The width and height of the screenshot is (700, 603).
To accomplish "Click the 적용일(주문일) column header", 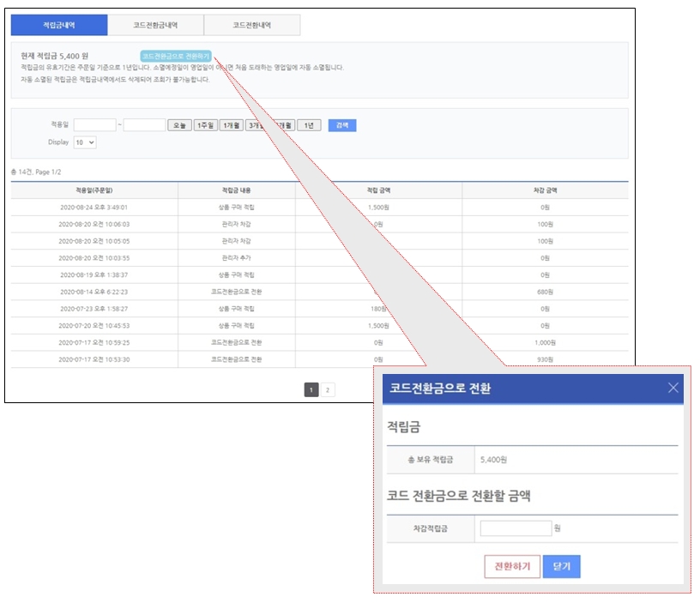I will tap(94, 190).
